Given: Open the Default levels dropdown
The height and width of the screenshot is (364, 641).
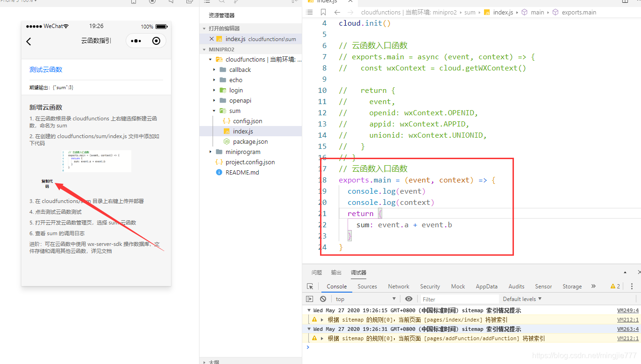Looking at the screenshot, I should 522,299.
